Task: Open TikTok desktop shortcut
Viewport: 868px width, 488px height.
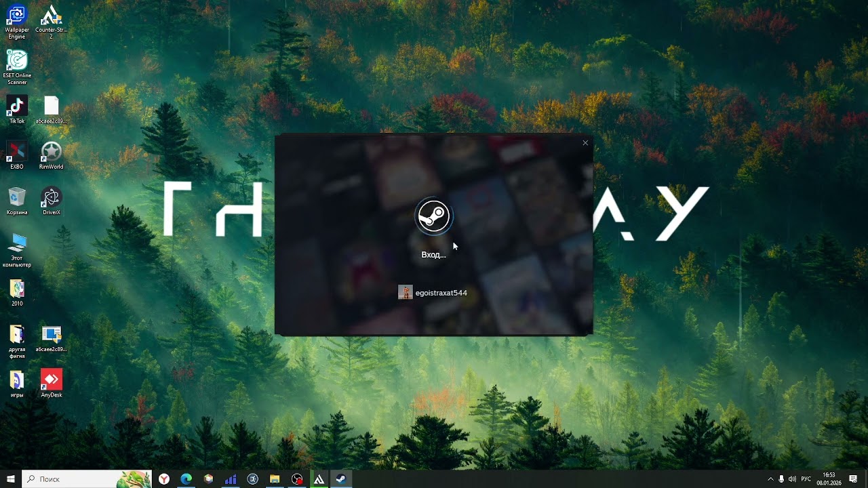Action: (x=17, y=110)
